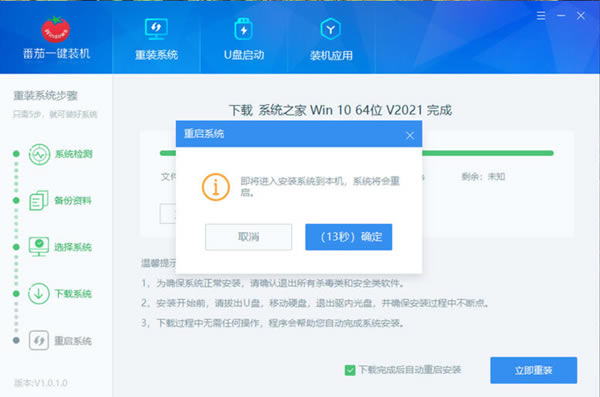600x397 pixels.
Task: Click the tomato logo icon
Action: coord(56,29)
